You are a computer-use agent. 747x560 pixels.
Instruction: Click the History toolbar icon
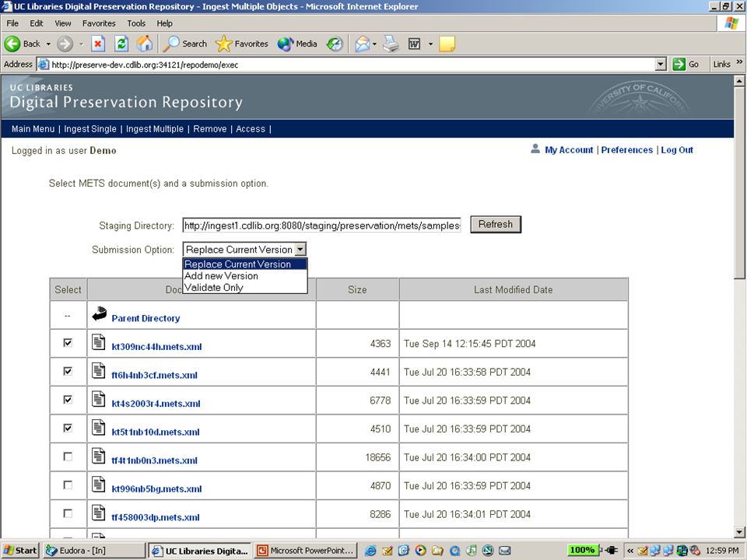335,44
